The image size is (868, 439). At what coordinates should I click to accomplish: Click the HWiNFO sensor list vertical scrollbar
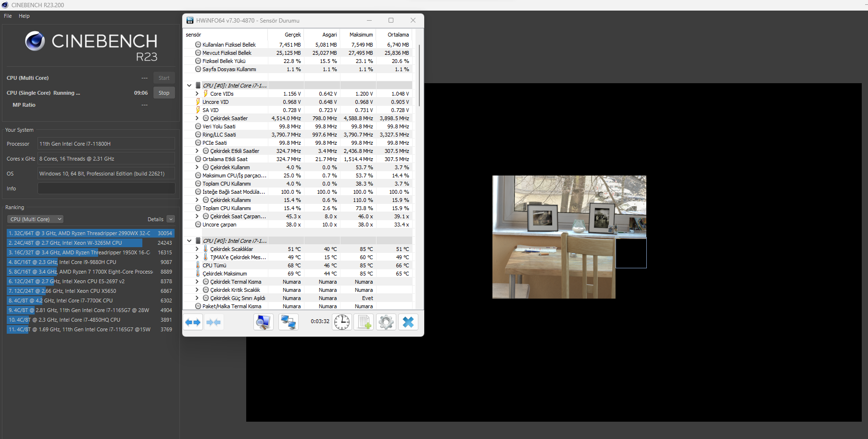tap(419, 75)
